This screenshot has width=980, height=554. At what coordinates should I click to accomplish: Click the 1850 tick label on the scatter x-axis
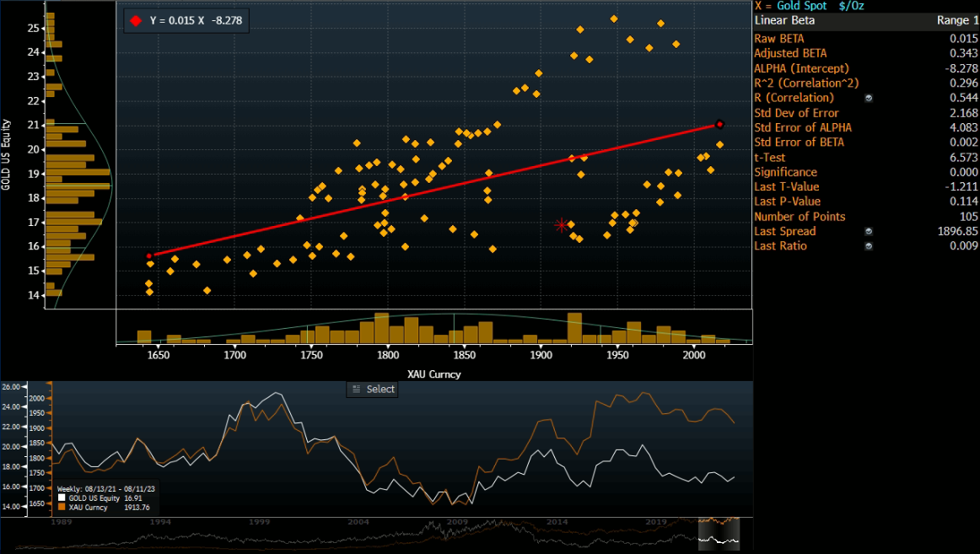(465, 355)
